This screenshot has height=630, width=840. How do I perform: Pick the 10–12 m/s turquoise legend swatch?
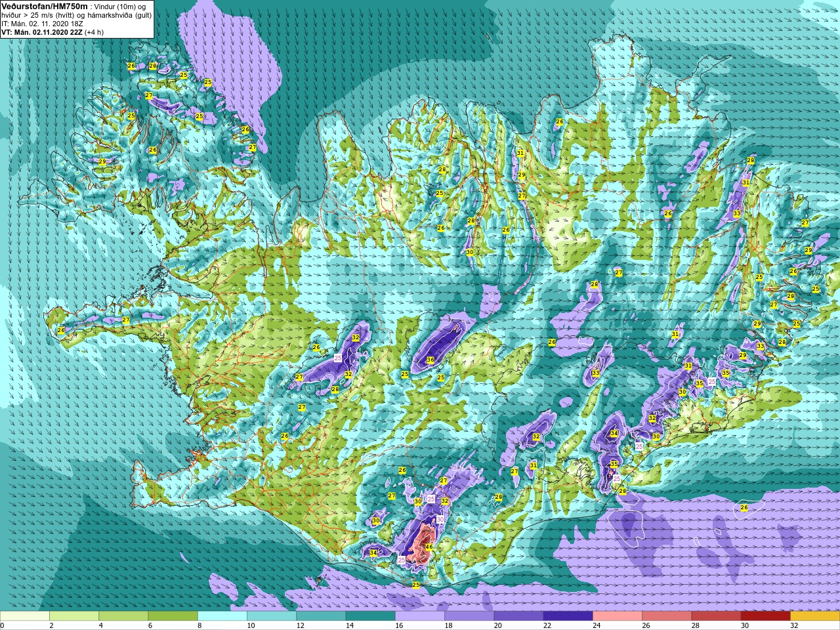pyautogui.click(x=272, y=616)
